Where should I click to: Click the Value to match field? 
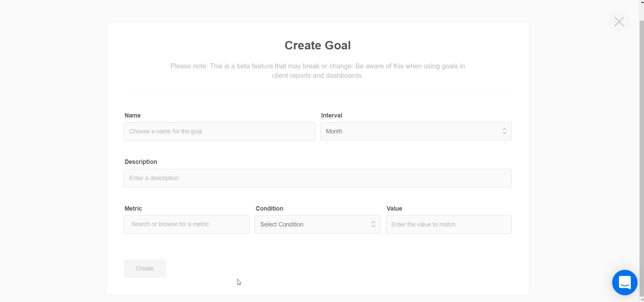click(448, 224)
